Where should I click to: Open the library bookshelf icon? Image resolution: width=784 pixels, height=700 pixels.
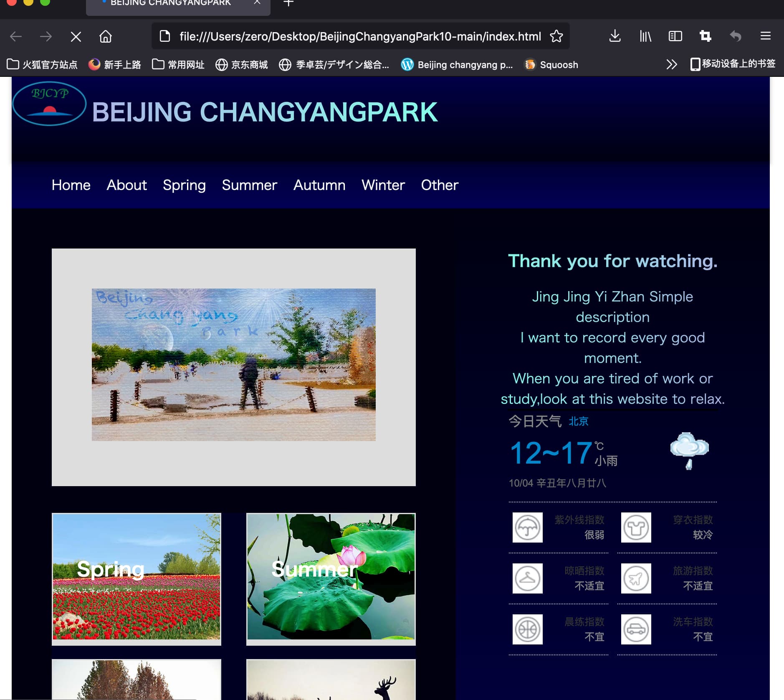pos(645,37)
